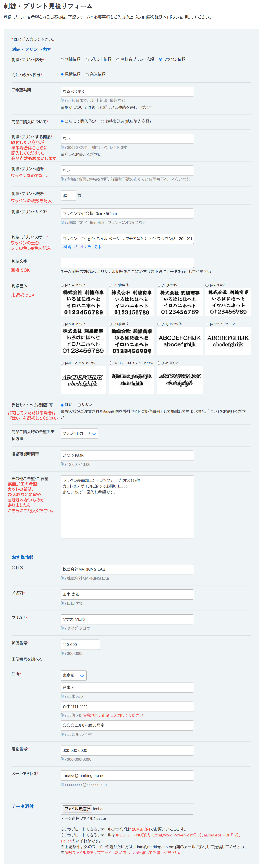Click the 筆記体 script font sample image

coord(180,380)
